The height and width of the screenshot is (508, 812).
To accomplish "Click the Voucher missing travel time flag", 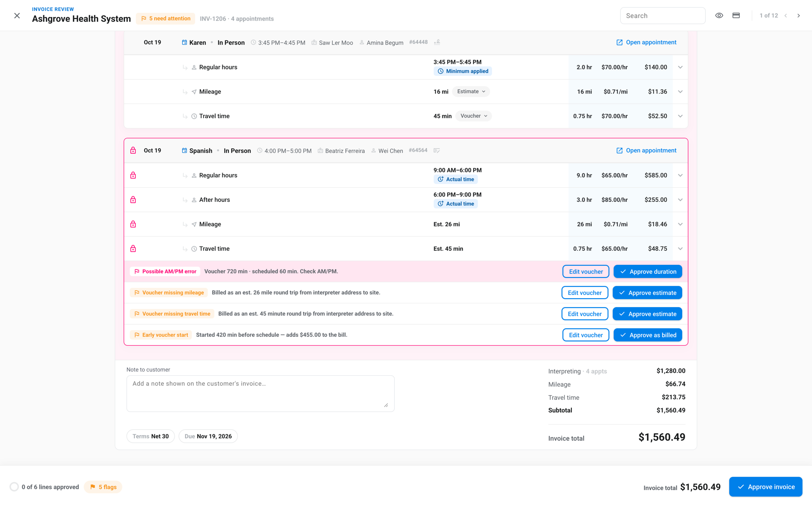I will 172,314.
